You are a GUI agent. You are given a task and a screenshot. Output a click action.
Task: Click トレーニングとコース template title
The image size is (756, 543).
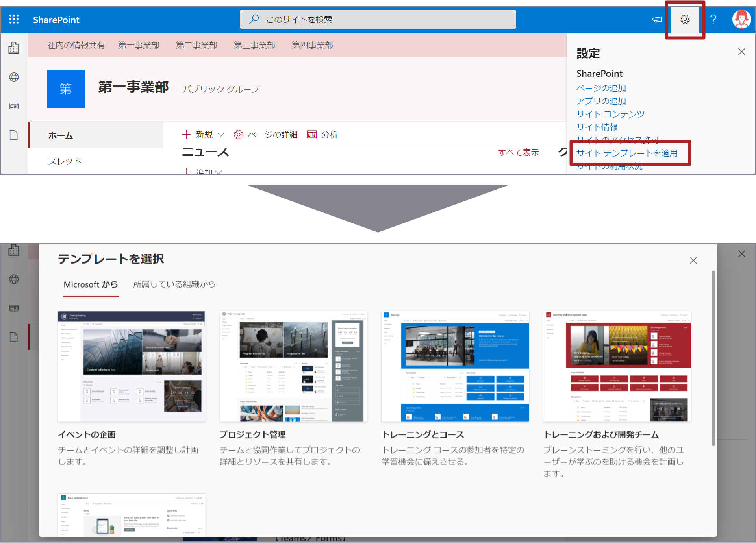coord(423,435)
